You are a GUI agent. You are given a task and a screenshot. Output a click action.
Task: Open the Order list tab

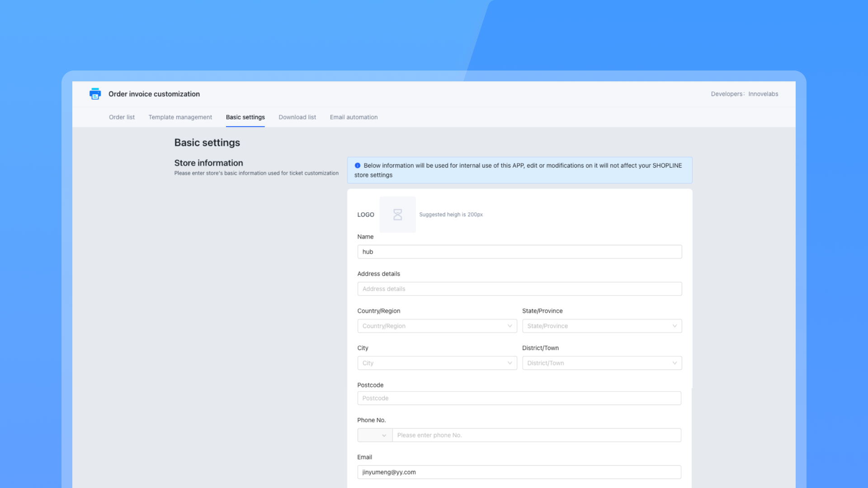(122, 117)
